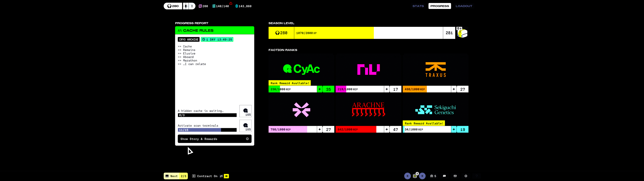Click Sekiguchi rank number 19
Viewport: 644px width, 181px height.
[463, 129]
